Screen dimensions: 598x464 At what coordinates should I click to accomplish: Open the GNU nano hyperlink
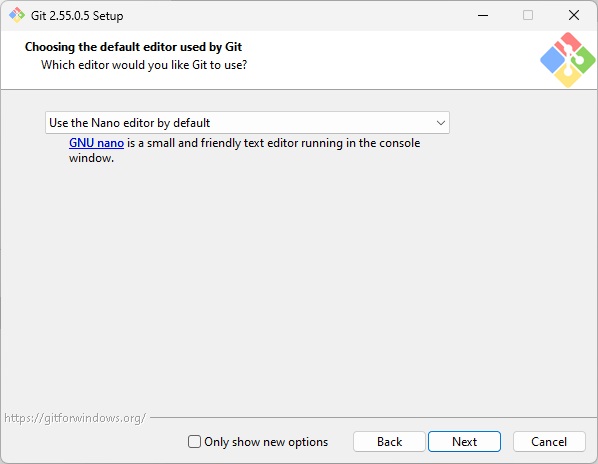[96, 143]
